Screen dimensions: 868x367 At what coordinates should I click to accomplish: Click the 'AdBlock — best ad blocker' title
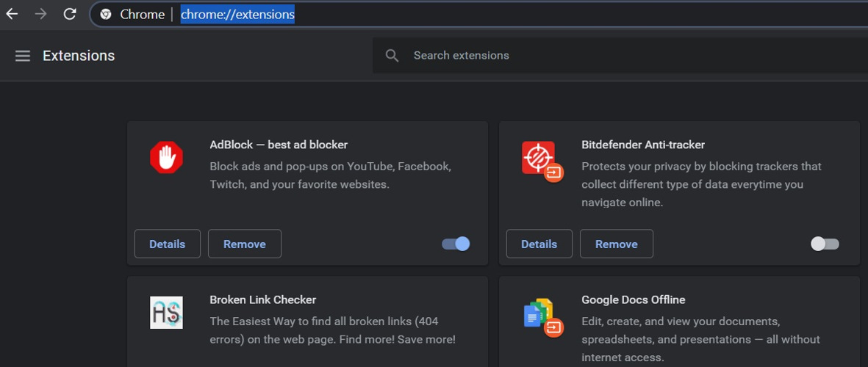(279, 145)
